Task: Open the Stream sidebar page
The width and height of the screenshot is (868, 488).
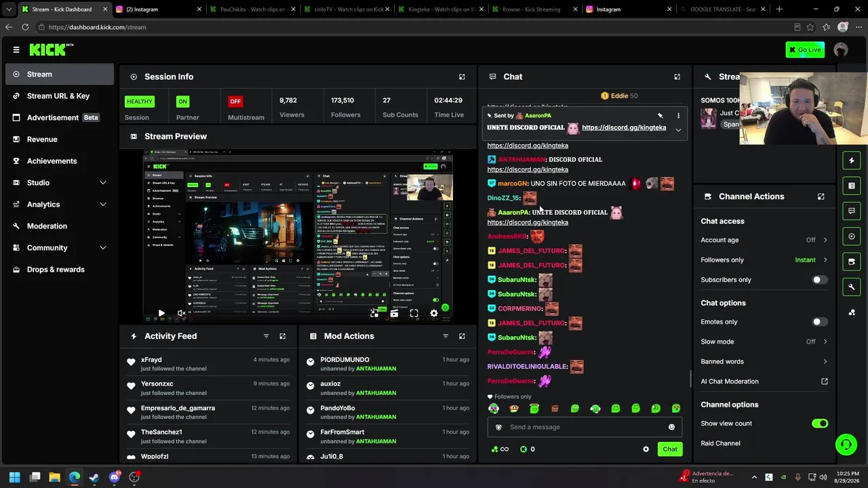Action: (60, 75)
